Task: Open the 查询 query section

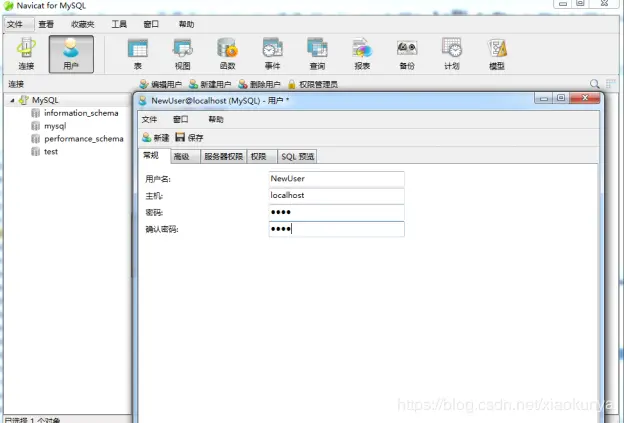Action: 317,54
